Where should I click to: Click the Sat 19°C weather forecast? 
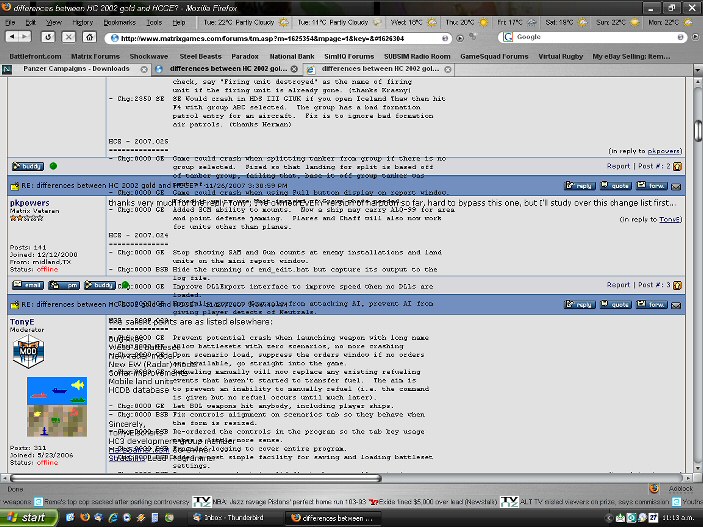(567, 22)
